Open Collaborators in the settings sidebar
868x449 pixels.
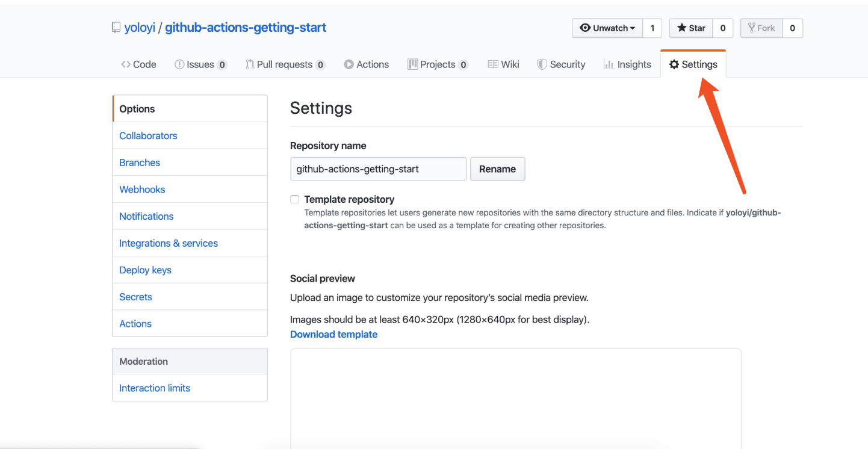pos(190,135)
